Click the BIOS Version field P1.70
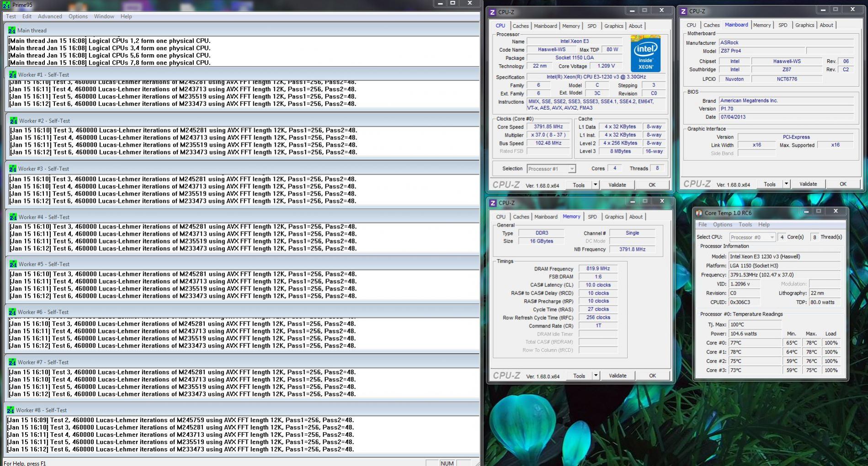The image size is (868, 466). point(786,109)
